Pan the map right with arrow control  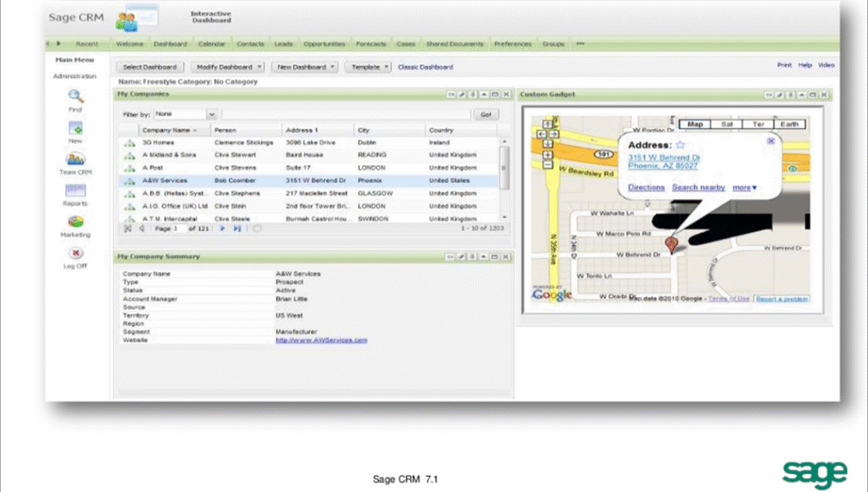pos(554,135)
